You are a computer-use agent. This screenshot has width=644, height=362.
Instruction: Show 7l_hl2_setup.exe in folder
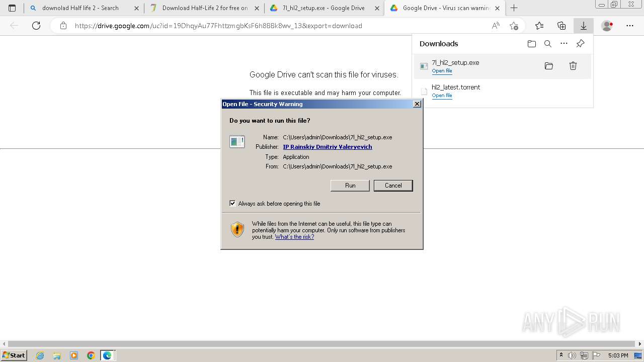[549, 66]
